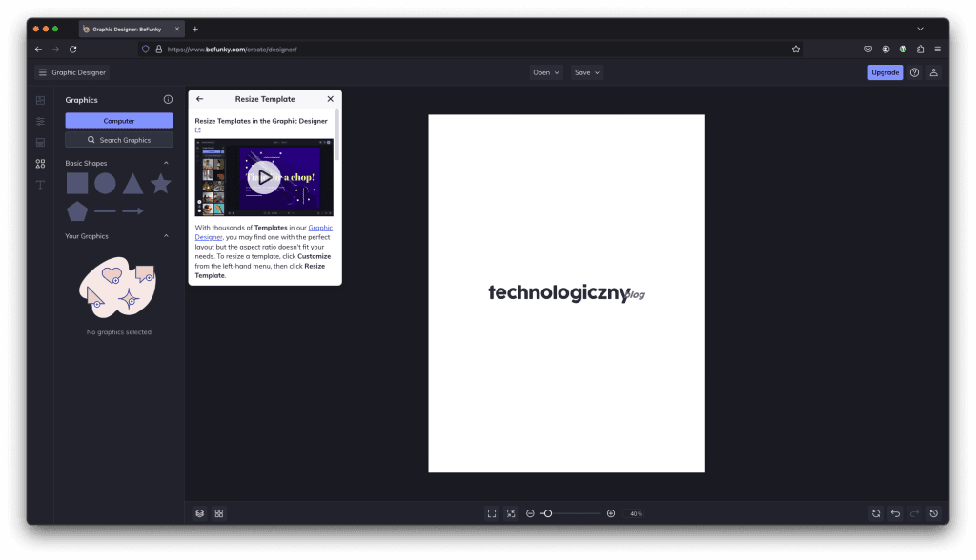Click the zoom slider handle
976x560 pixels.
pos(548,513)
